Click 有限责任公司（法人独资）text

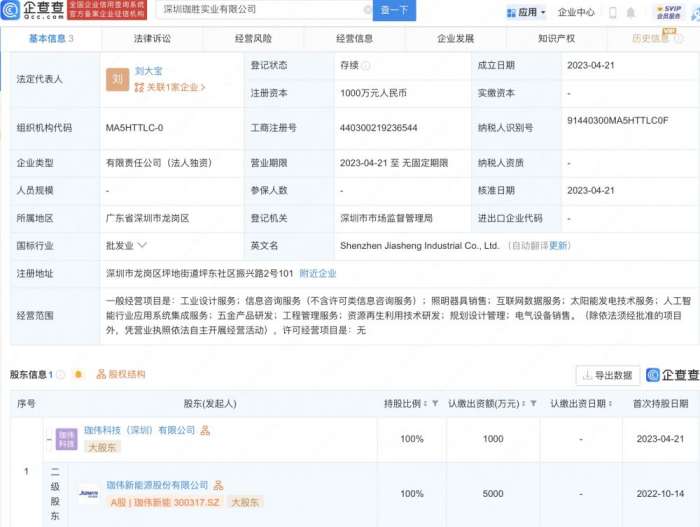[x=159, y=163]
